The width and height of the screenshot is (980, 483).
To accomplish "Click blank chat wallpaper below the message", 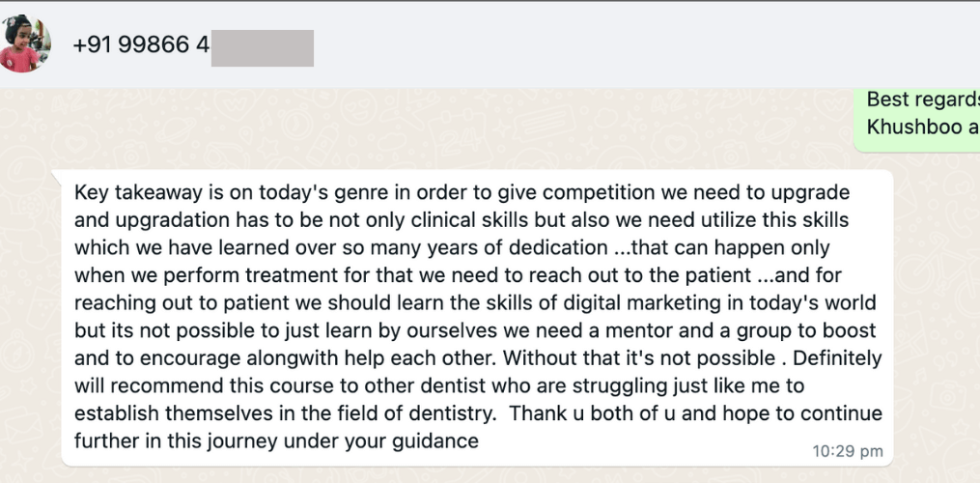I will pyautogui.click(x=483, y=473).
